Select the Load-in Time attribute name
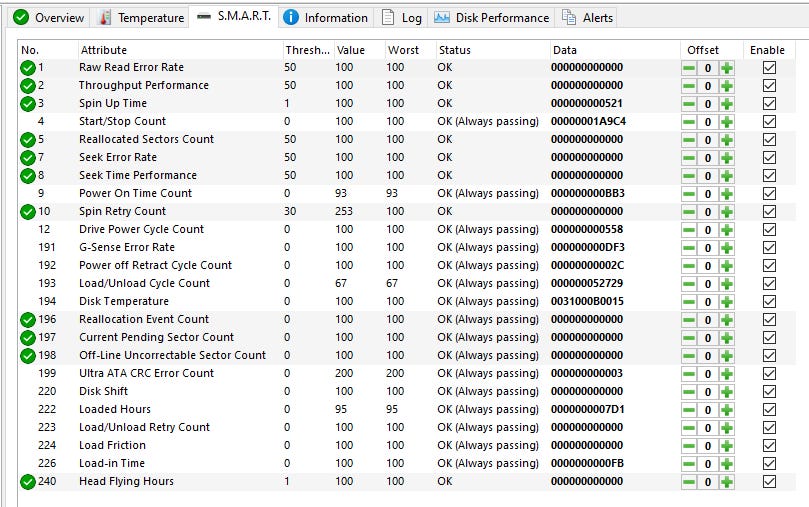This screenshot has height=507, width=809. (112, 464)
